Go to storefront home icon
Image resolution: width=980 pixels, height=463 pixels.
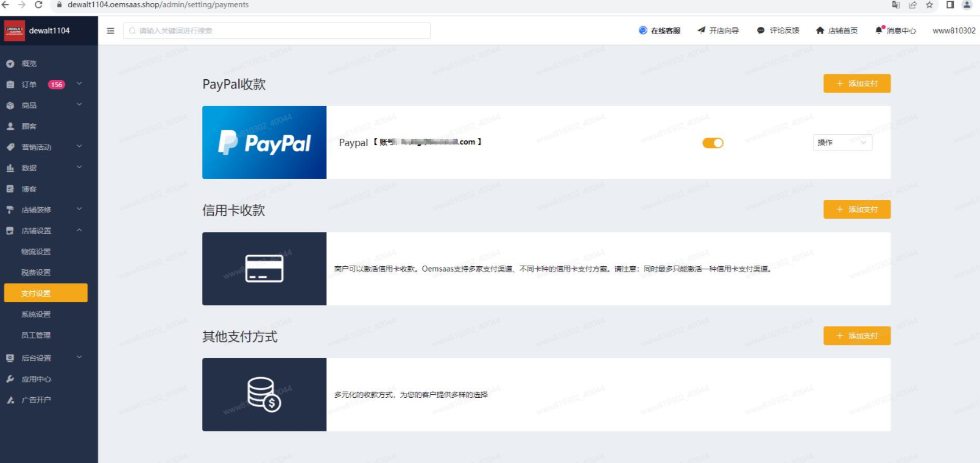tap(820, 30)
